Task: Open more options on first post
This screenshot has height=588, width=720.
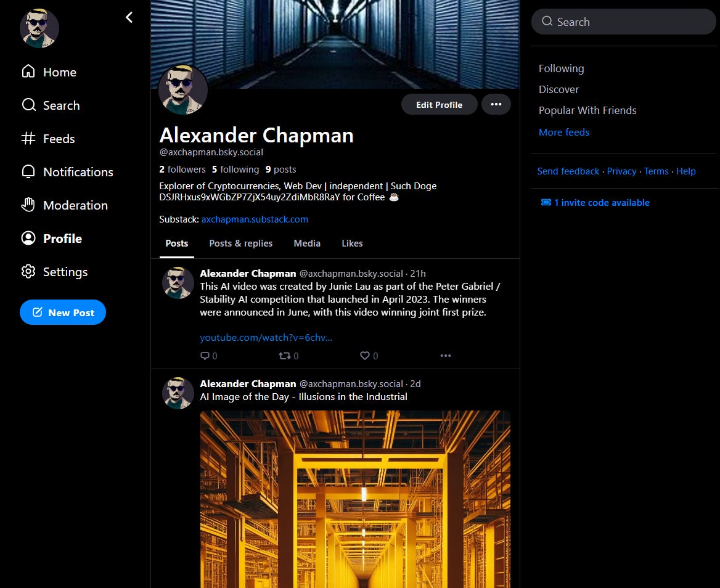Action: [x=446, y=356]
